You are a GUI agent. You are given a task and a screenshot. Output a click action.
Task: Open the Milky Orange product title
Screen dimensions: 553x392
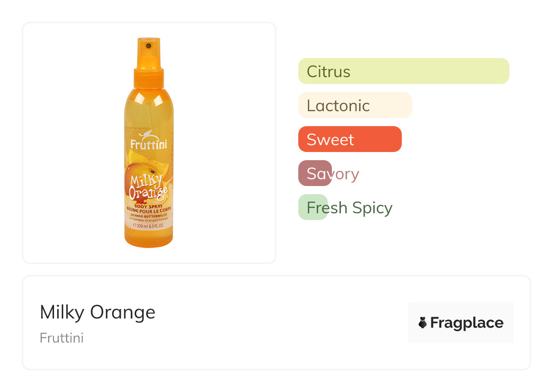coord(98,312)
